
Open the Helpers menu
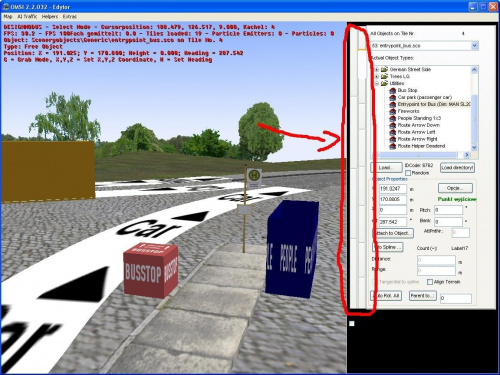point(50,16)
